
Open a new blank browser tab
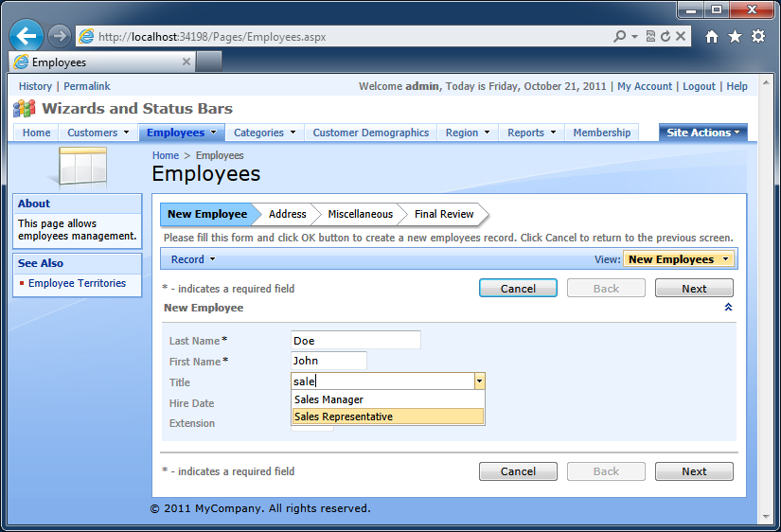point(208,62)
